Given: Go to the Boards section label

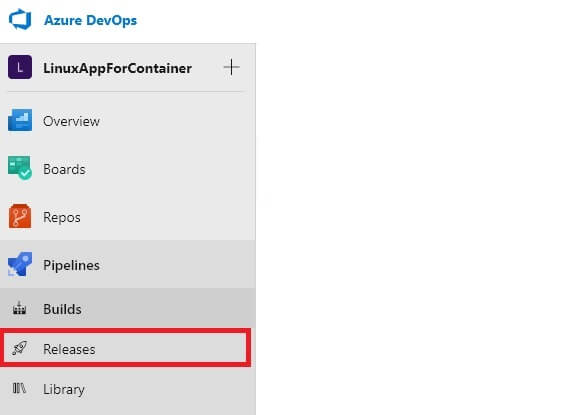Looking at the screenshot, I should tap(64, 169).
